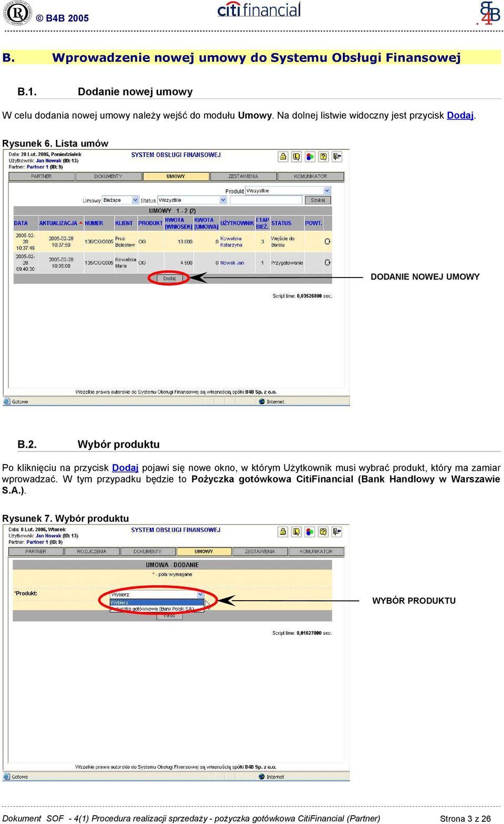The image size is (504, 824).
Task: Click Jan Nowak user link in Rysunek 6 header
Action: 48,161
